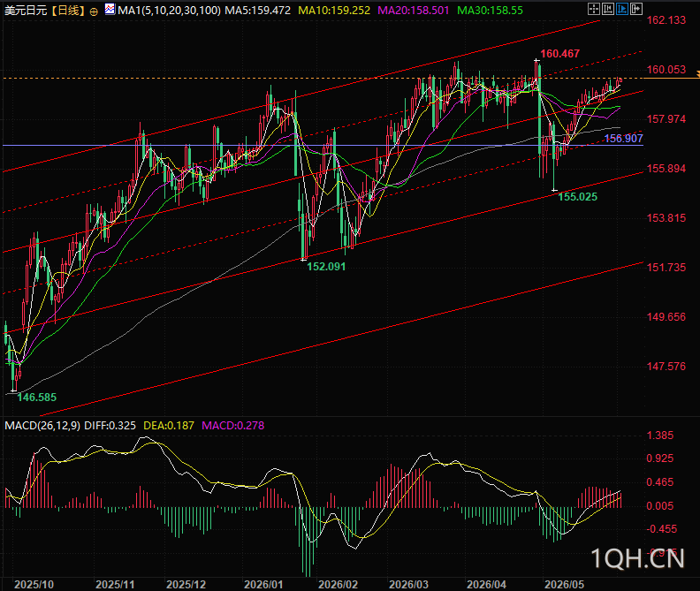
Task: Click the 2025/10 date label
Action: pos(34,584)
